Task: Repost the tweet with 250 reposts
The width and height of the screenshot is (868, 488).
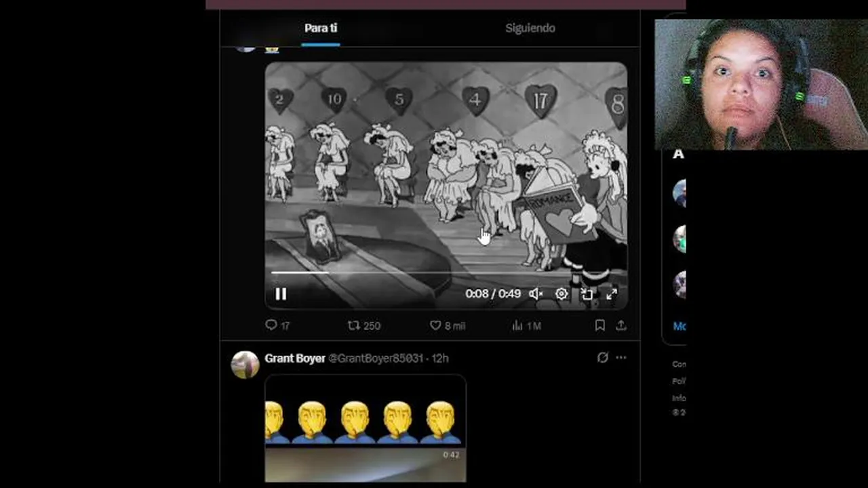Action: [363, 325]
